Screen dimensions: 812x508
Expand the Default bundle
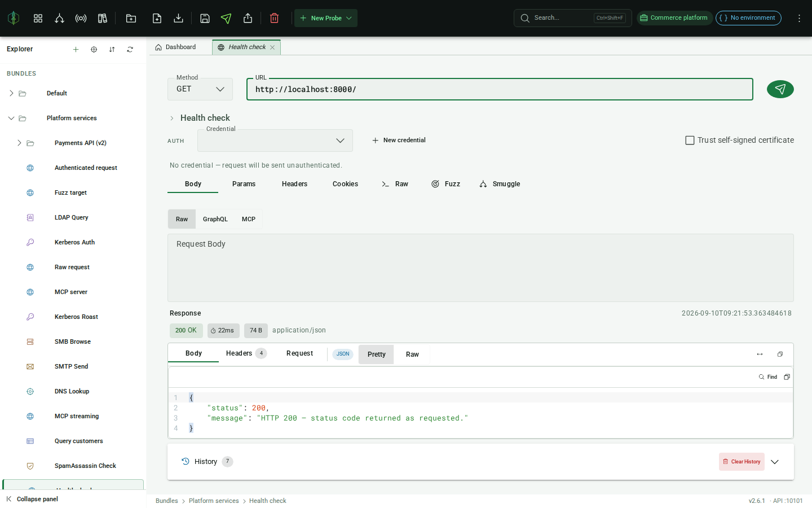(x=11, y=93)
